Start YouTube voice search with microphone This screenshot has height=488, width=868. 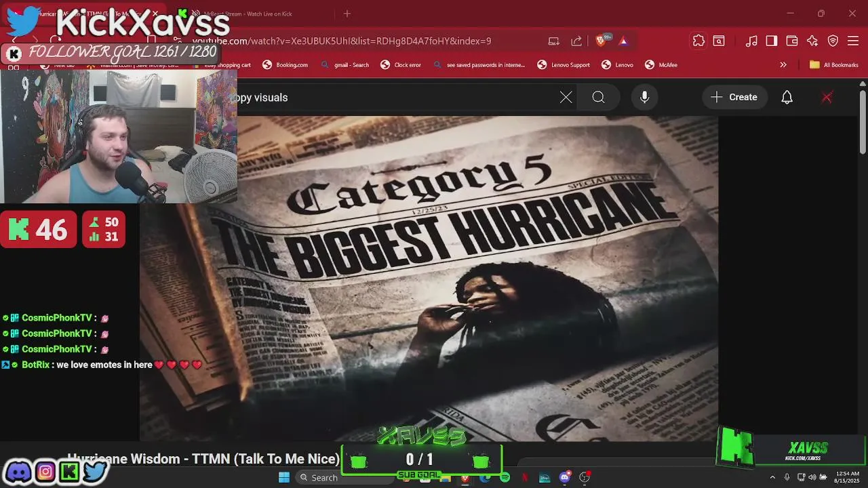644,98
